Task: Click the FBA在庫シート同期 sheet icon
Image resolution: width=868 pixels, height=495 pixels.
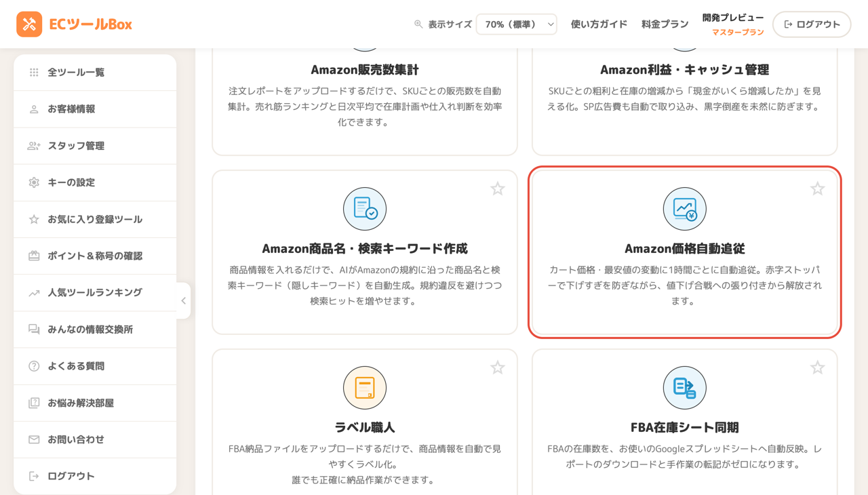Action: [685, 388]
